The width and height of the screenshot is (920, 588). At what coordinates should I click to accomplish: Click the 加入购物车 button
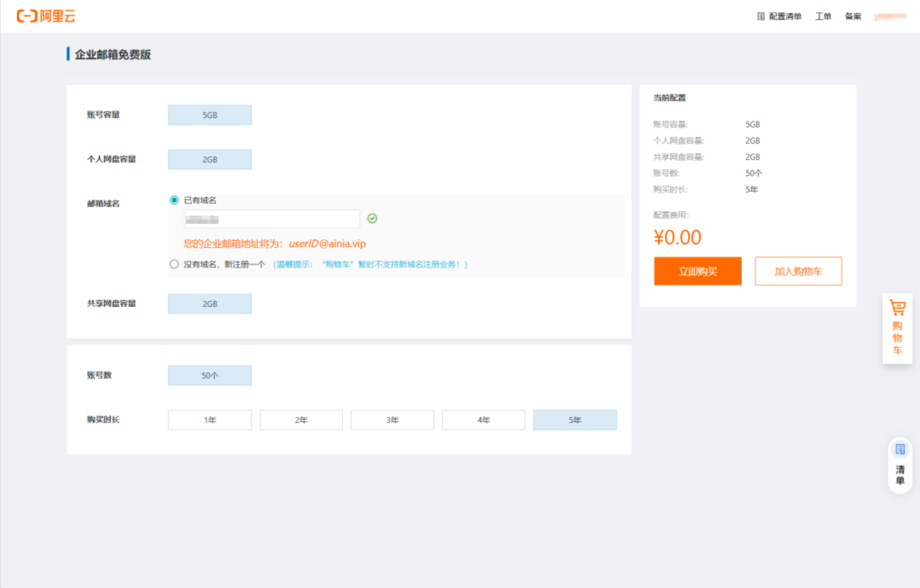[x=798, y=271]
